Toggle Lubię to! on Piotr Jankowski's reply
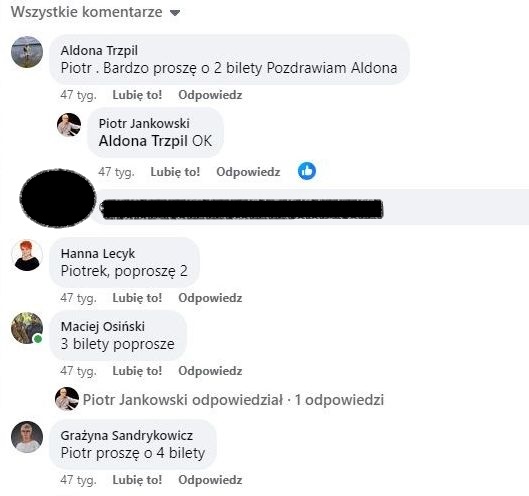 pyautogui.click(x=175, y=172)
